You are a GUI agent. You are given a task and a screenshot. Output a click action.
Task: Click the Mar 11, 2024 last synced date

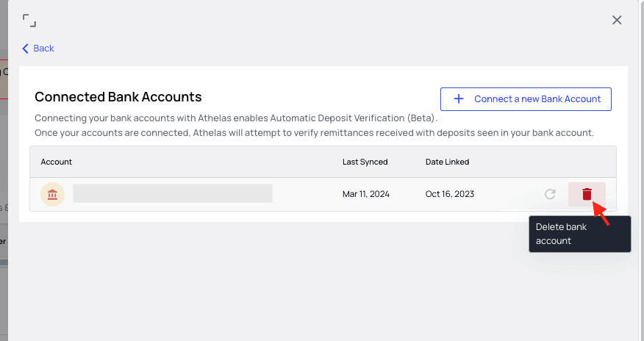[365, 194]
